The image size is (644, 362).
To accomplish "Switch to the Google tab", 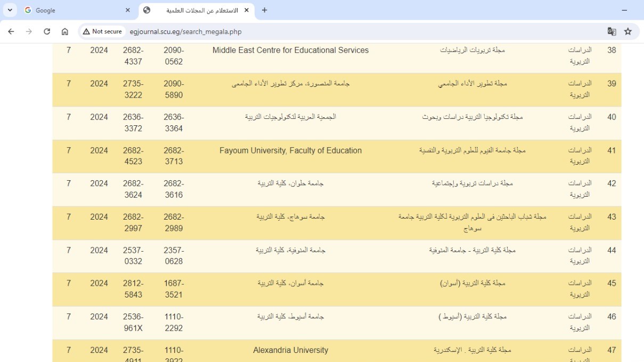I will coord(69,10).
